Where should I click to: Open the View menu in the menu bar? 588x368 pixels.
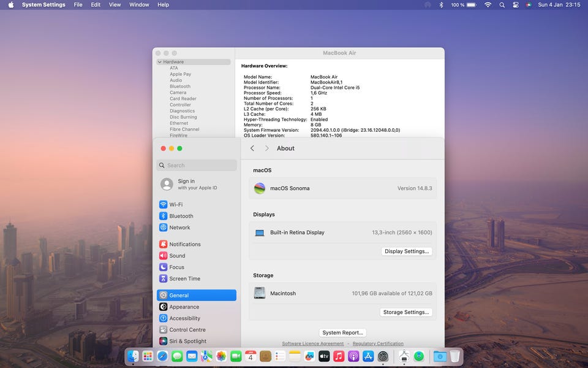(x=115, y=5)
